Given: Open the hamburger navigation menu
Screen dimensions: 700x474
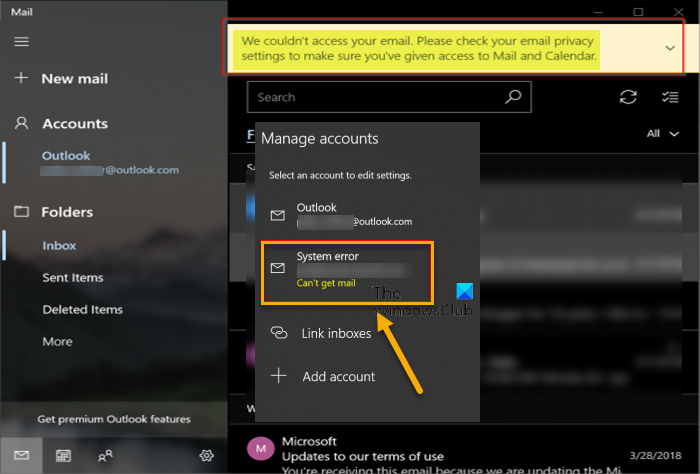Looking at the screenshot, I should 21,42.
